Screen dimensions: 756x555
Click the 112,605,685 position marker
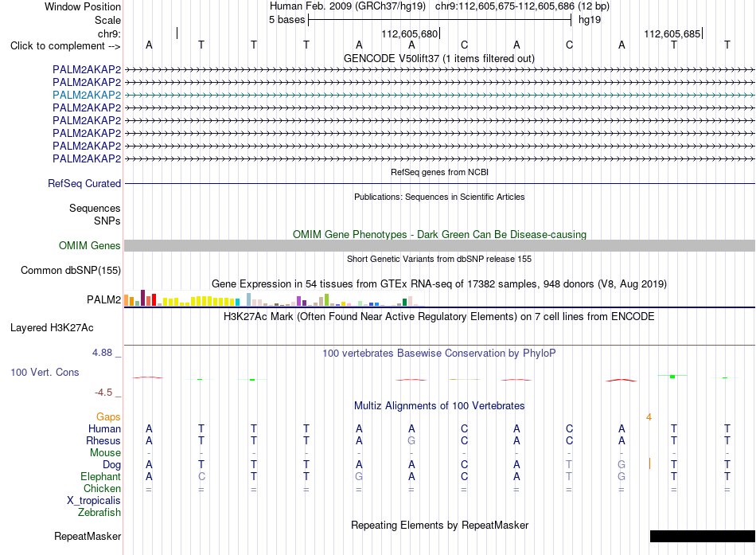pyautogui.click(x=672, y=33)
